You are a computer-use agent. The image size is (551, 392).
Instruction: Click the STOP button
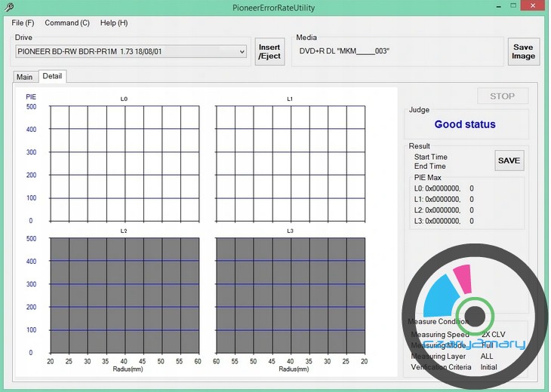[502, 96]
